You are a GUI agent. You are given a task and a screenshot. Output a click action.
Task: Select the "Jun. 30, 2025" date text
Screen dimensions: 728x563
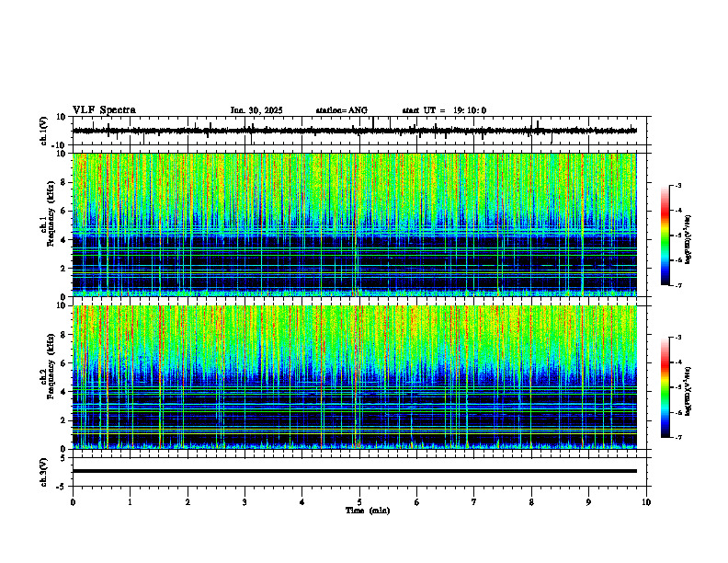click(x=256, y=110)
